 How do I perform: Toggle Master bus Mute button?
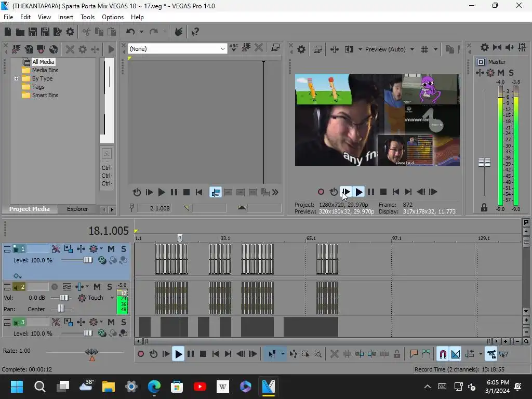pos(501,73)
